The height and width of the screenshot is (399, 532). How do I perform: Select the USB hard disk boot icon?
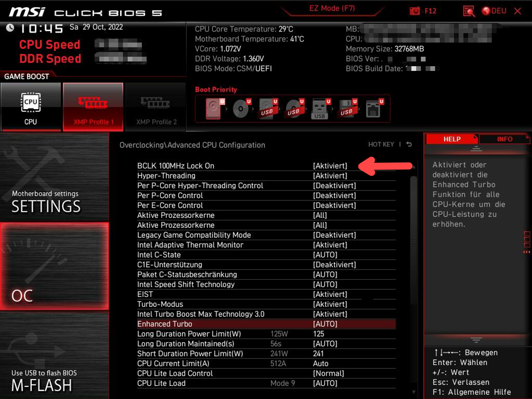click(268, 109)
